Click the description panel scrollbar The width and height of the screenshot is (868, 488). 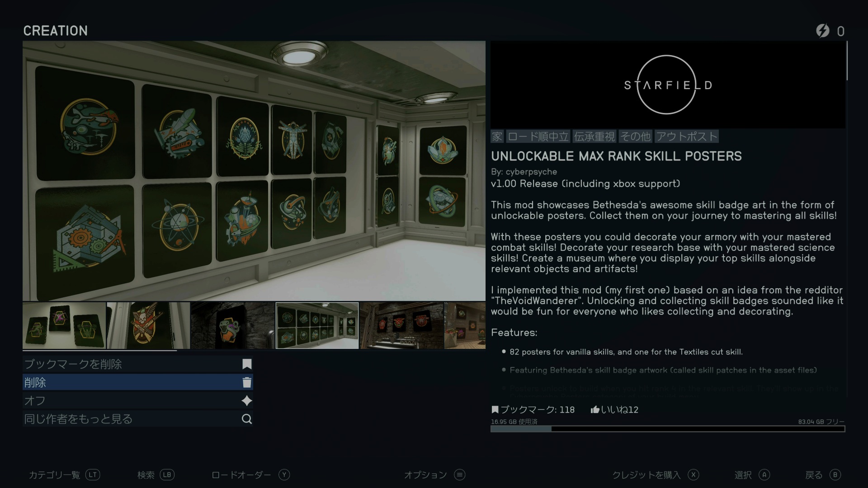coord(847,61)
